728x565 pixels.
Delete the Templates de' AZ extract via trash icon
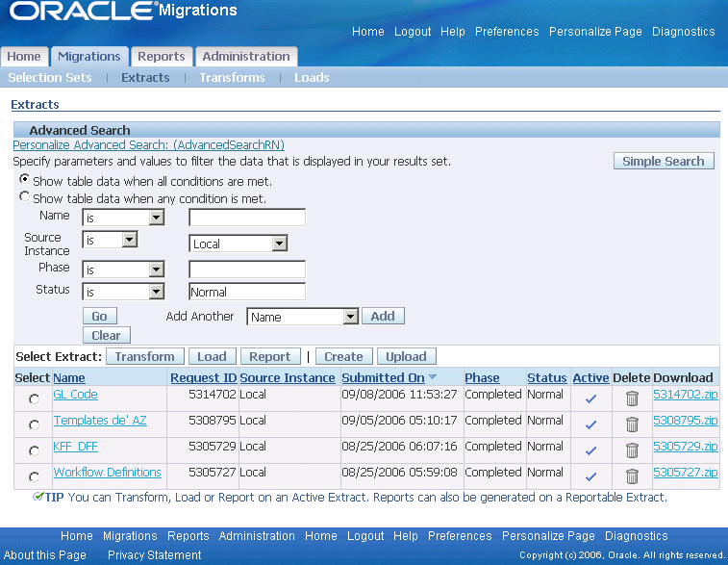click(632, 424)
